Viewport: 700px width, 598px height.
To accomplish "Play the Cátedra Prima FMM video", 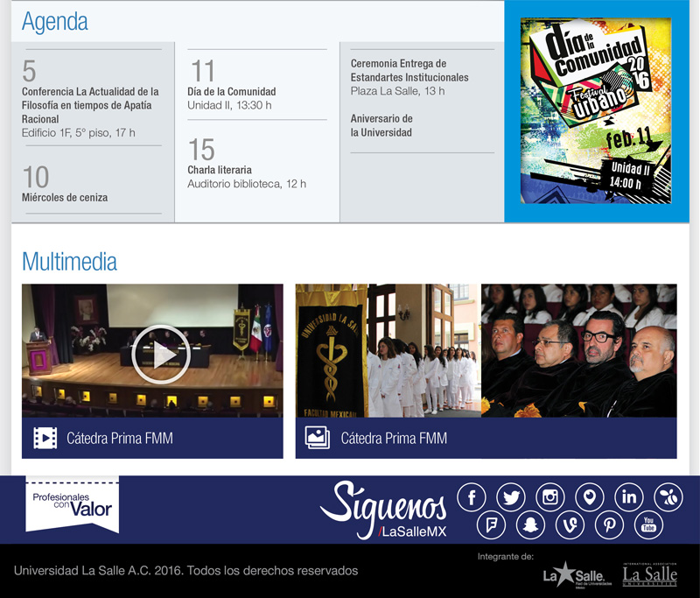I will coord(160,354).
